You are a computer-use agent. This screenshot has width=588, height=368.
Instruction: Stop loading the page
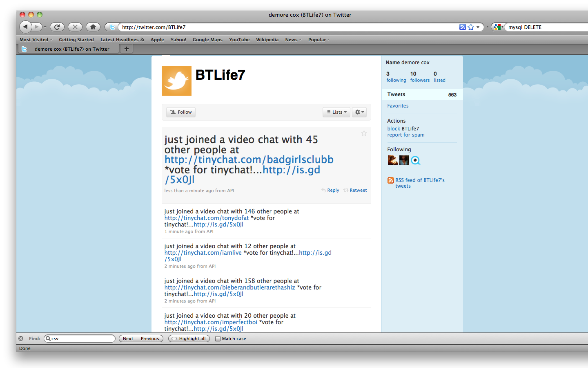[x=75, y=27]
